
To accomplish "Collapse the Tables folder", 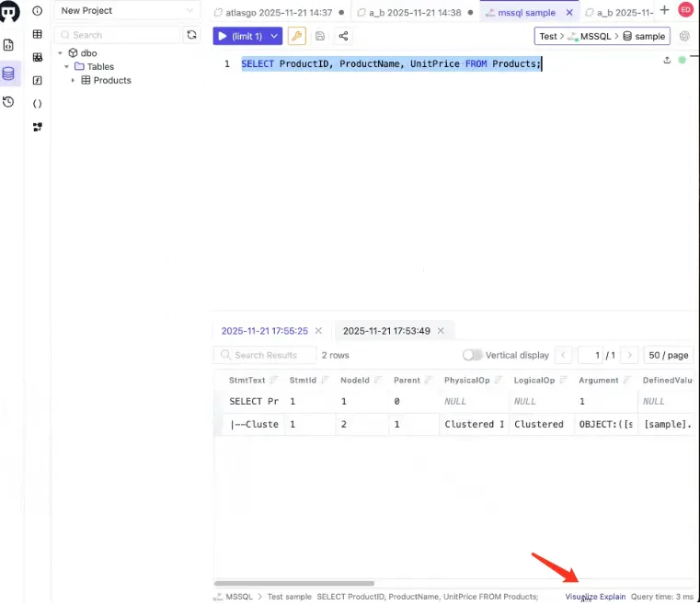I will tap(66, 66).
